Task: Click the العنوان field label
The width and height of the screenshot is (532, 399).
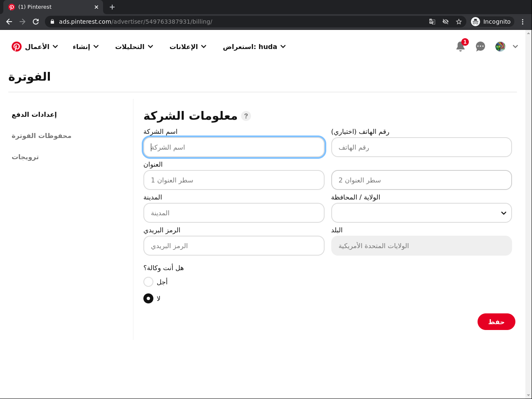Action: tap(153, 165)
